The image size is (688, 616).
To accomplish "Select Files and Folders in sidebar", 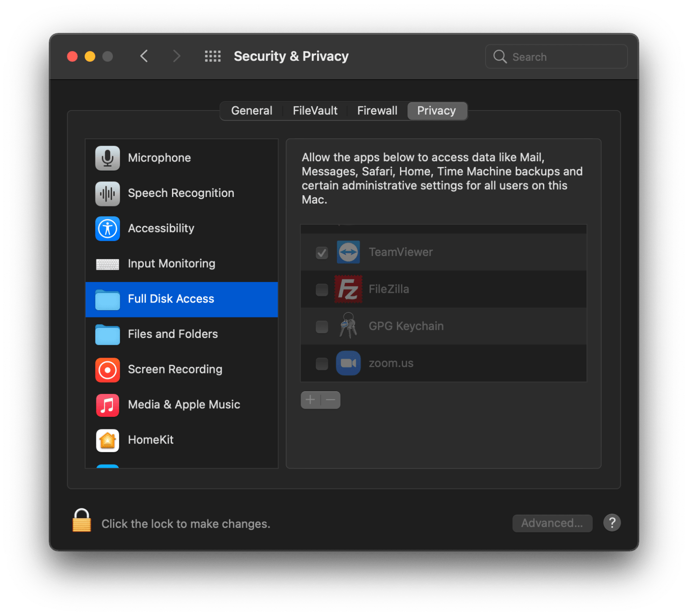I will coord(107,334).
